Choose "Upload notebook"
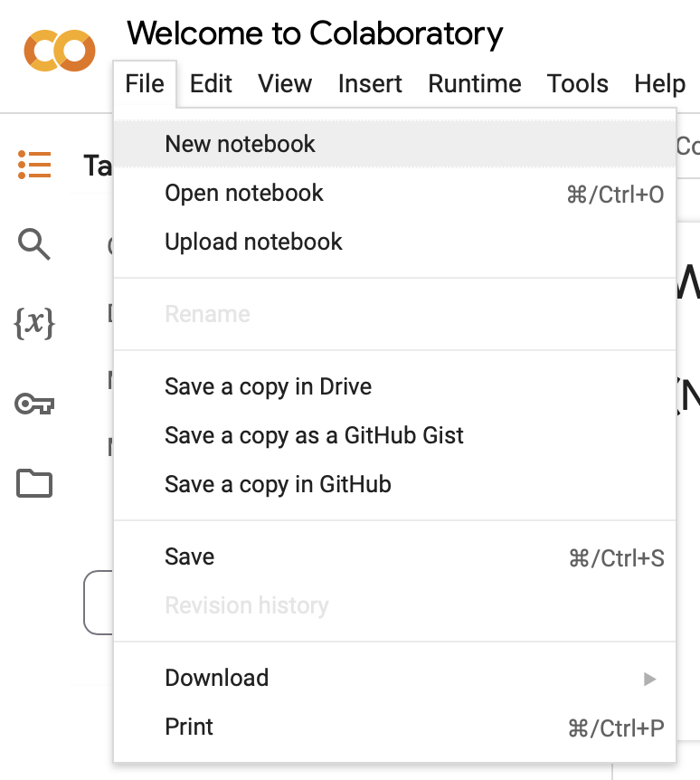700x780 pixels. click(253, 242)
